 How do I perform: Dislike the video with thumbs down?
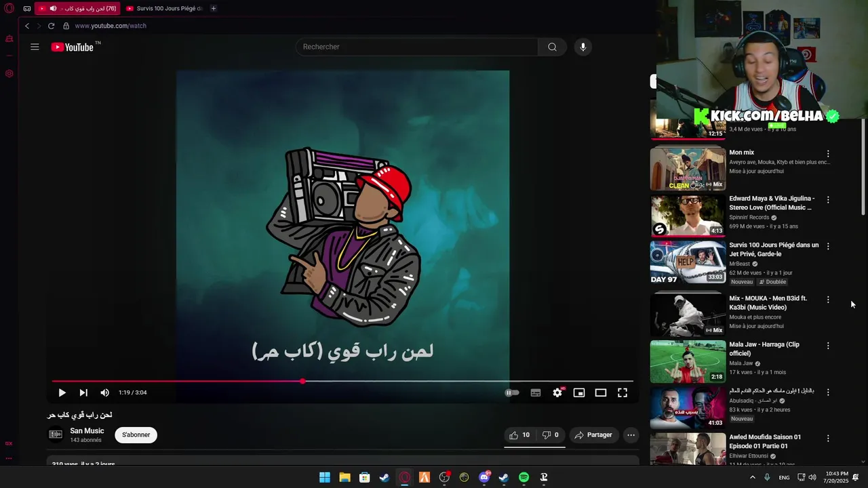[550, 435]
